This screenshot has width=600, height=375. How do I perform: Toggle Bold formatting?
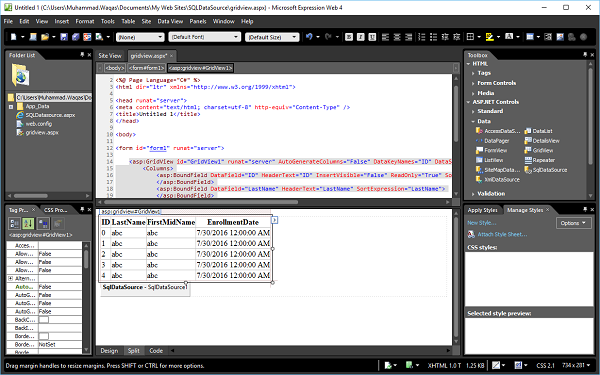349,37
